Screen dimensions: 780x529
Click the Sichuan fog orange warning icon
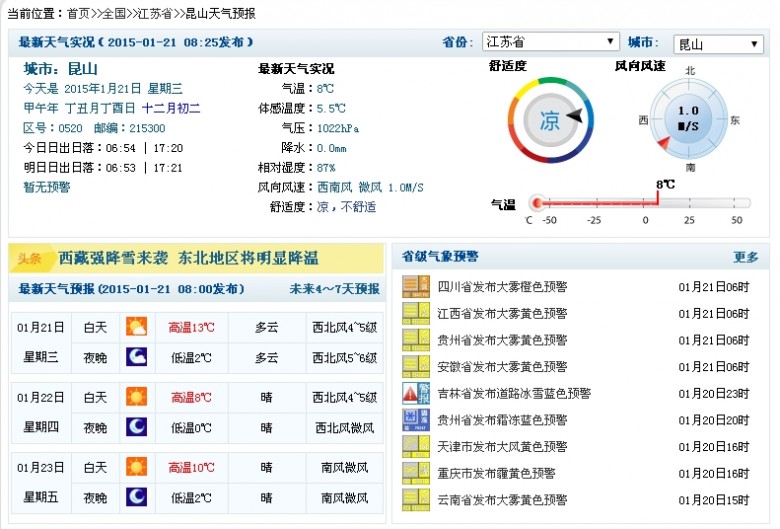415,287
